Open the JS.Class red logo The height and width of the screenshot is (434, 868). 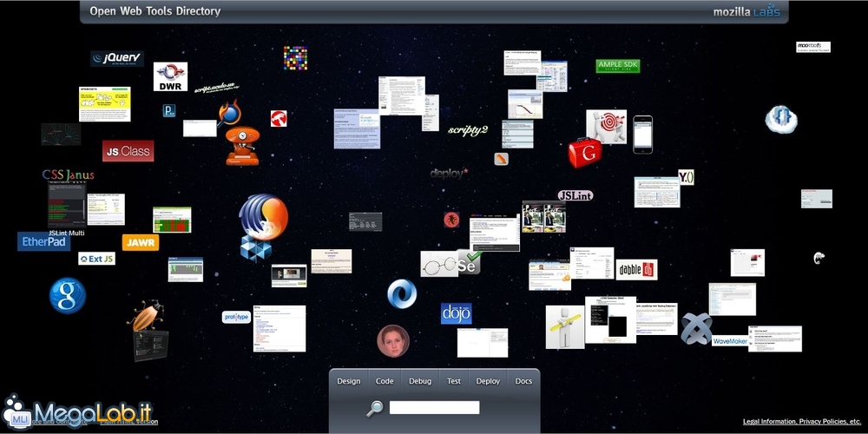click(128, 151)
